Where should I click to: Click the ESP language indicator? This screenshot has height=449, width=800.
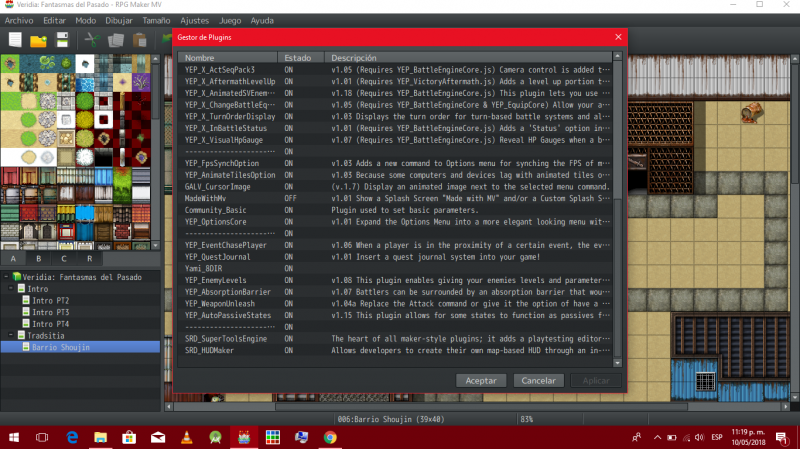(717, 437)
